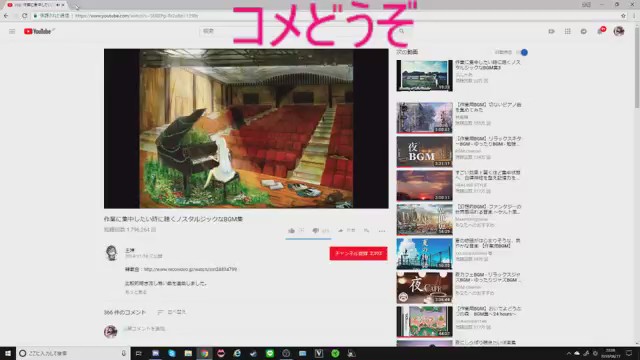Open the YouTube apps grid icon
This screenshot has height=360, width=640.
tap(568, 31)
